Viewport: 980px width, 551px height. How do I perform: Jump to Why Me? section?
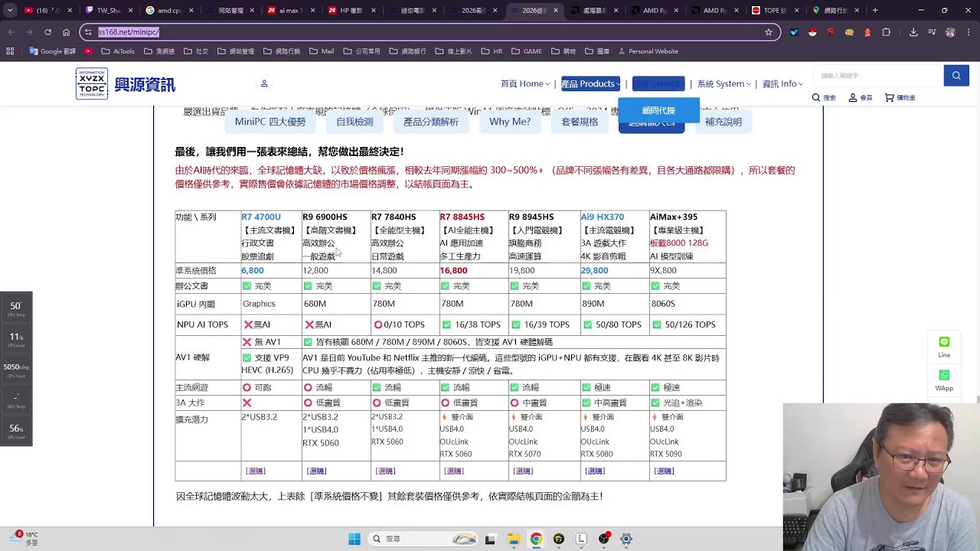pos(510,122)
